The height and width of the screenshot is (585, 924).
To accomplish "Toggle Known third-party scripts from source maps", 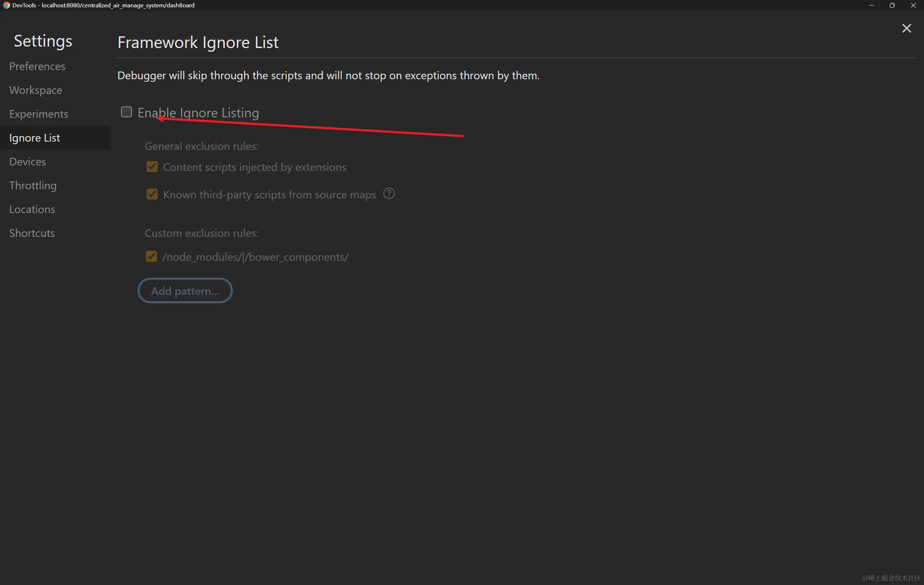I will click(x=152, y=194).
